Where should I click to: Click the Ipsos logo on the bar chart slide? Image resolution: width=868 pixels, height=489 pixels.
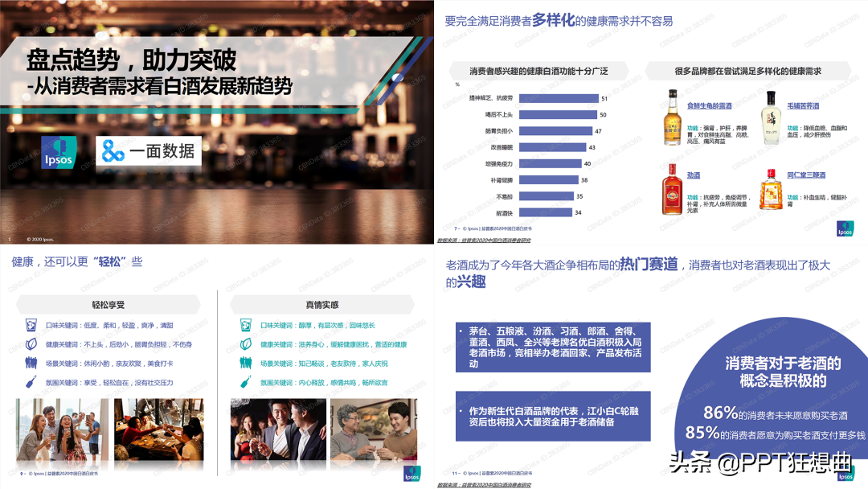point(845,228)
